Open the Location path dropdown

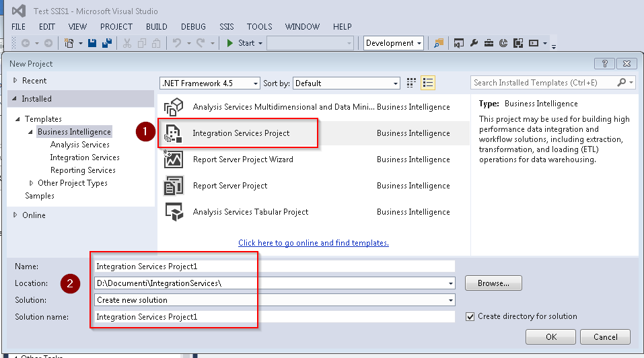(451, 283)
